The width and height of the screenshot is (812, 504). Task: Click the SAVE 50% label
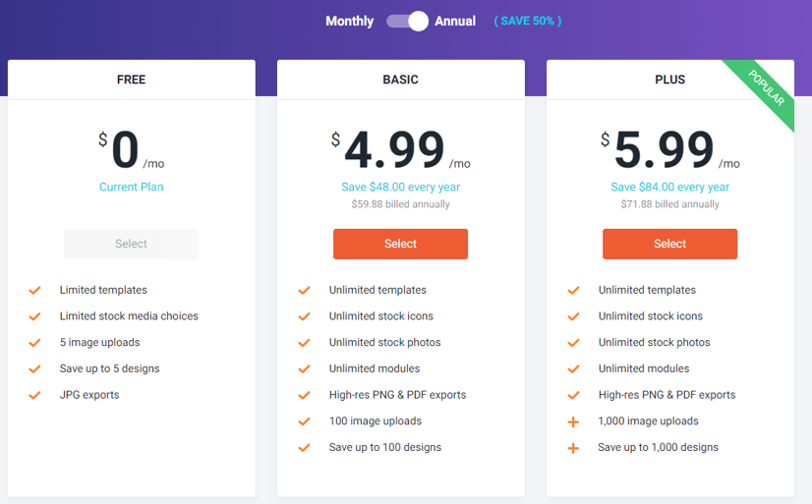(x=528, y=22)
